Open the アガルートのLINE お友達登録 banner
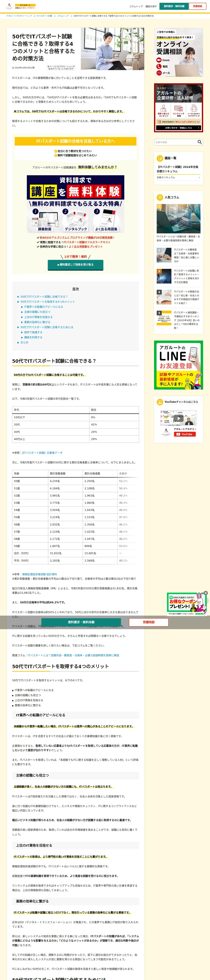This screenshot has height=980, width=210. [x=178, y=365]
